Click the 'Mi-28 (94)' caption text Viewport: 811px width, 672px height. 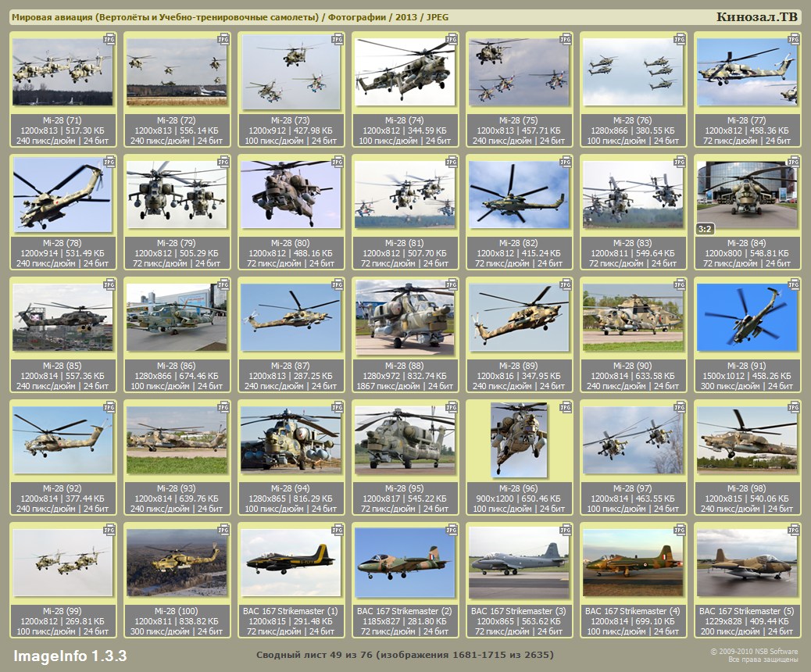click(290, 488)
